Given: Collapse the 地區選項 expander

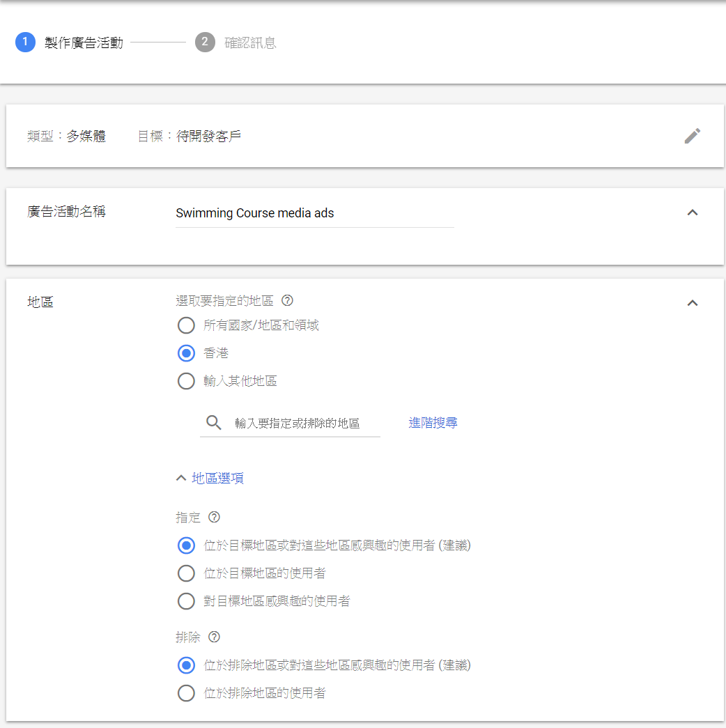Looking at the screenshot, I should click(210, 478).
